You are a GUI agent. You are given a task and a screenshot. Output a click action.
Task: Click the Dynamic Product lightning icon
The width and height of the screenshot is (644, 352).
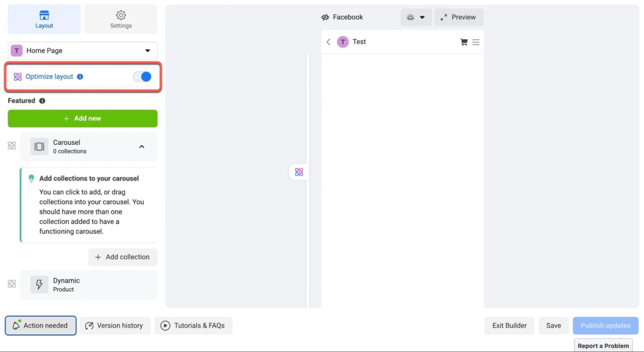pyautogui.click(x=39, y=284)
